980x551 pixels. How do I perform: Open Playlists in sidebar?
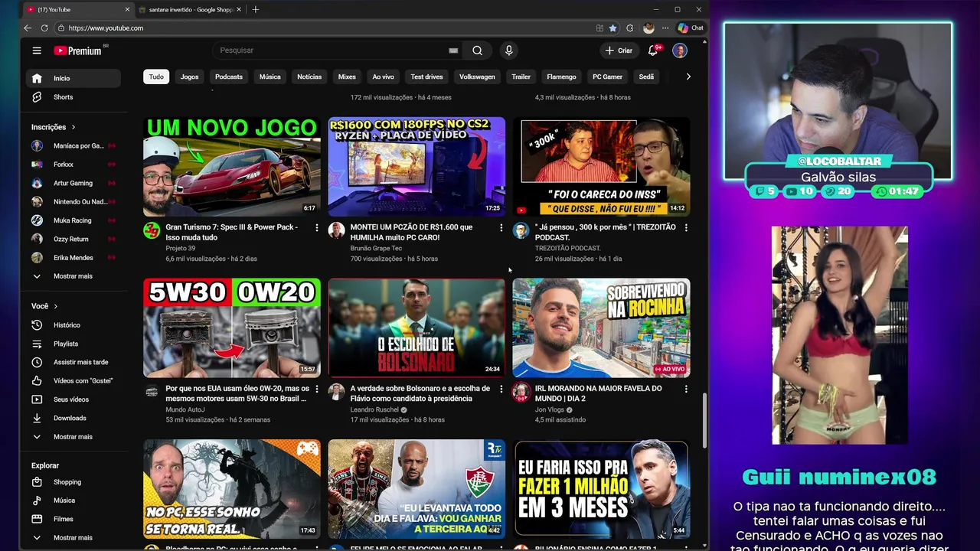pyautogui.click(x=74, y=344)
